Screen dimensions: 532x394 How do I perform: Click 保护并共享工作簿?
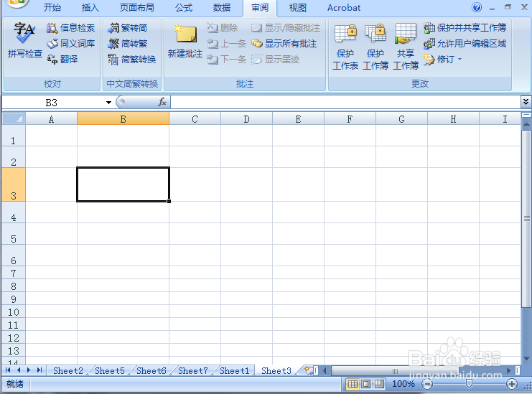point(465,28)
